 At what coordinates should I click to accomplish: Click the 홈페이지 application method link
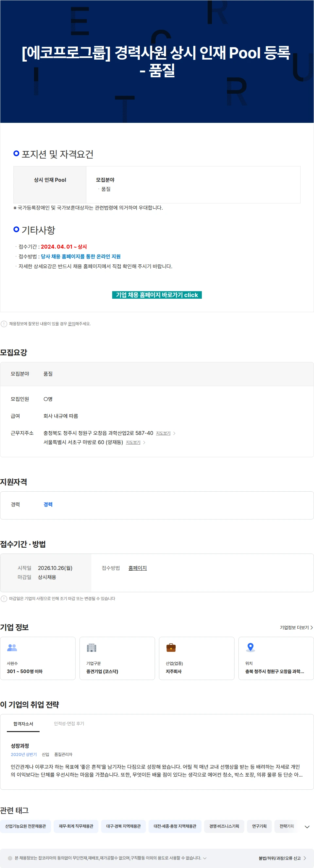pos(138,568)
